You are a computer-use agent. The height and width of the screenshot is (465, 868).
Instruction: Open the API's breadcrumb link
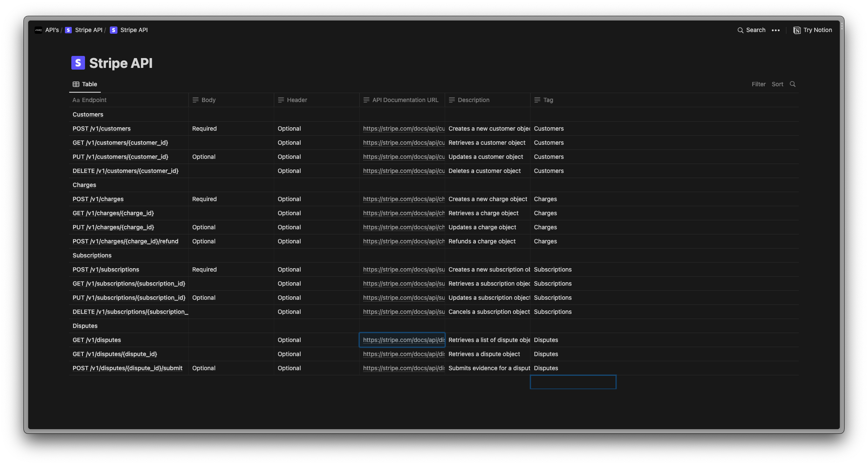[52, 30]
